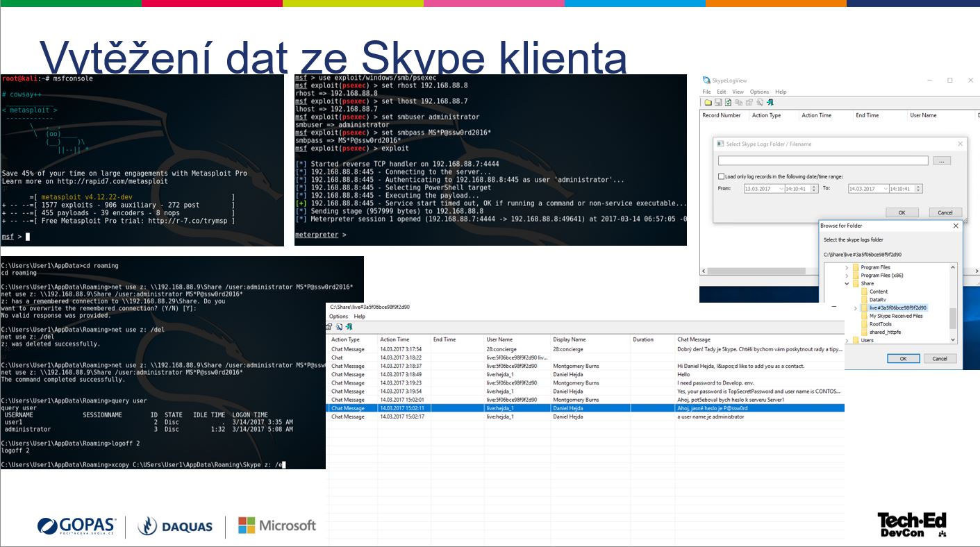The height and width of the screenshot is (547, 980).
Task: Click the find icon in the chat log window toolbar
Action: [x=340, y=327]
